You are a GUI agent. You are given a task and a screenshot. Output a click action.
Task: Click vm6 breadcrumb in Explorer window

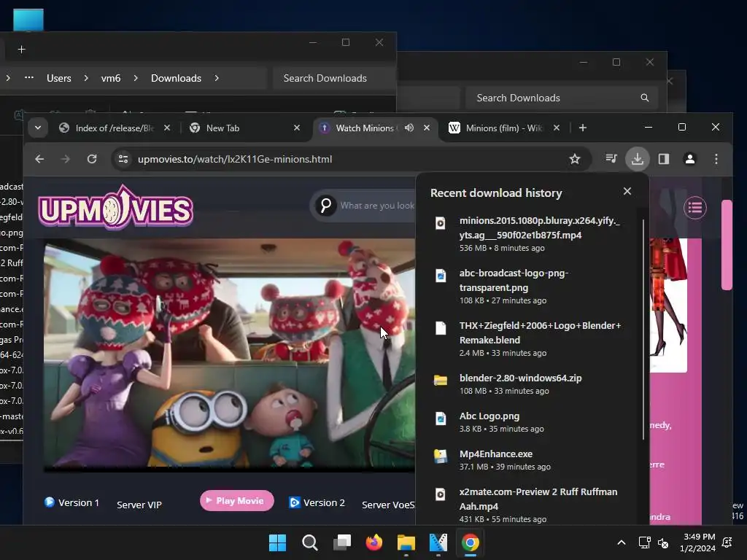point(111,78)
